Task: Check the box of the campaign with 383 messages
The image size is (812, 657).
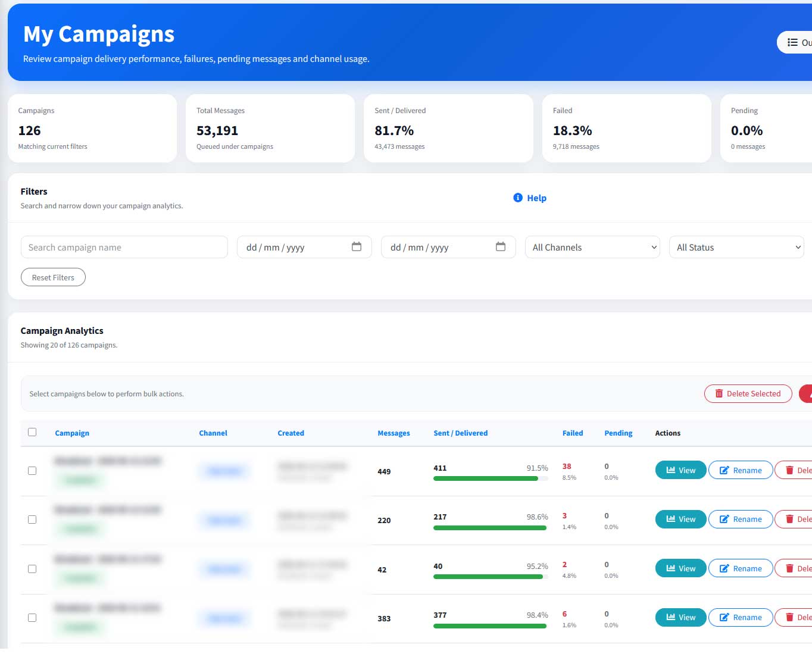Action: (32, 618)
